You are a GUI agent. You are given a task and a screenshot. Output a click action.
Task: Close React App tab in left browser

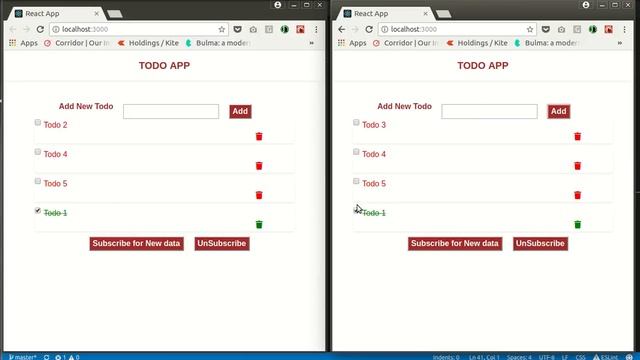[x=96, y=13]
